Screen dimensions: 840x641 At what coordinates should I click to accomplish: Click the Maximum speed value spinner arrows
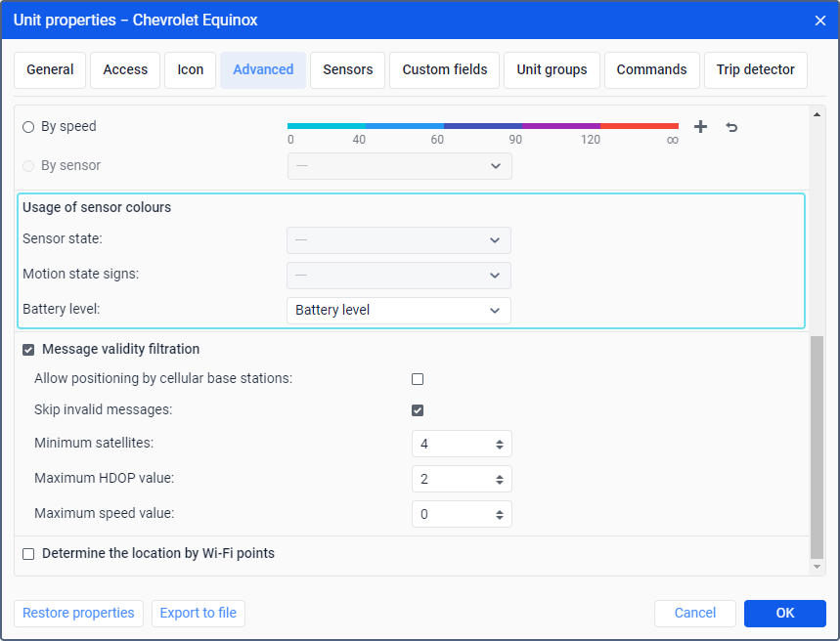(500, 515)
